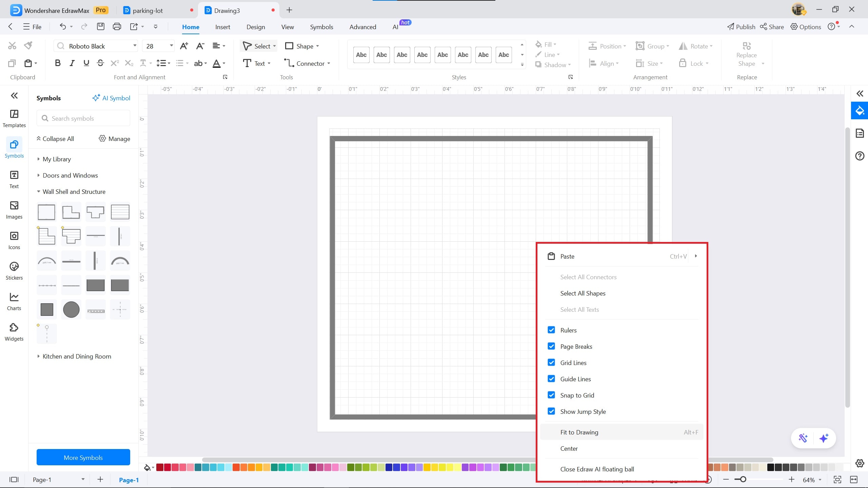Disable Grid Lines checkbox

point(551,363)
